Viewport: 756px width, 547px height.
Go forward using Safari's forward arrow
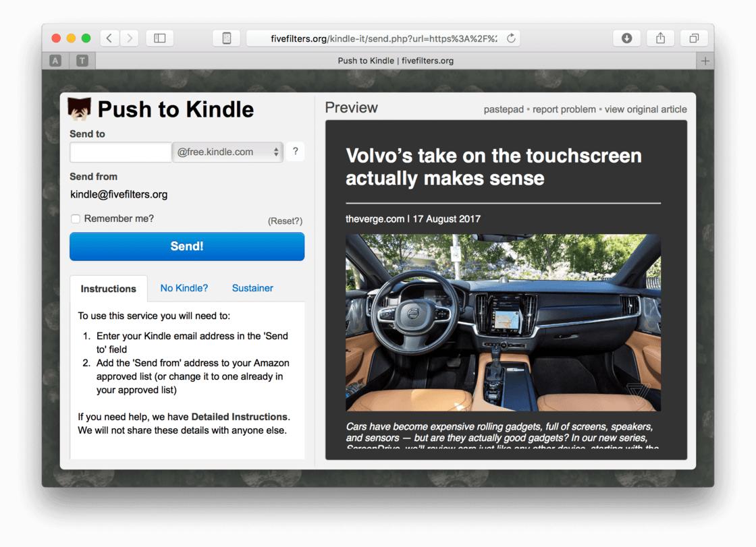tap(129, 38)
